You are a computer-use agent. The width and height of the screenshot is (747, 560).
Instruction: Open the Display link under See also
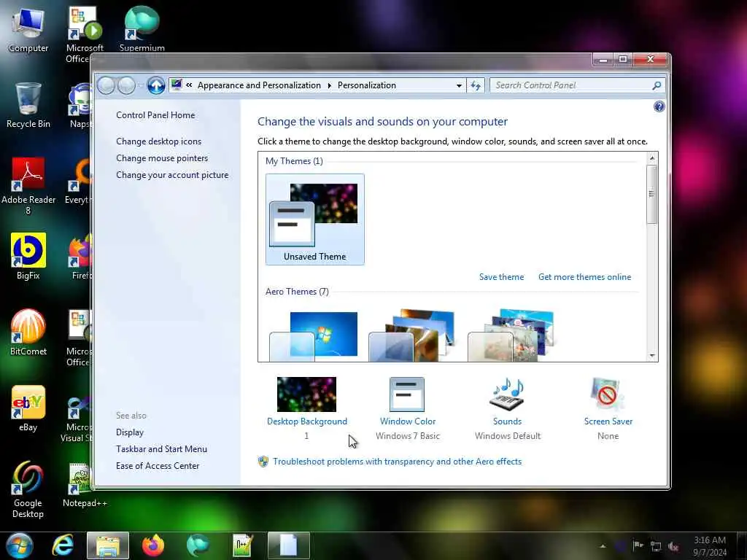[130, 432]
